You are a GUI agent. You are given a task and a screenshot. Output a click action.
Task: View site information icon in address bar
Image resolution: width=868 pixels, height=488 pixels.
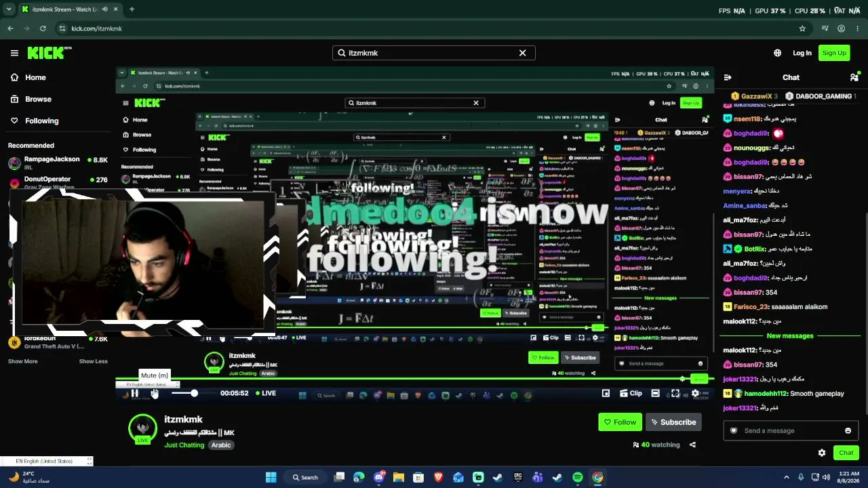(62, 28)
